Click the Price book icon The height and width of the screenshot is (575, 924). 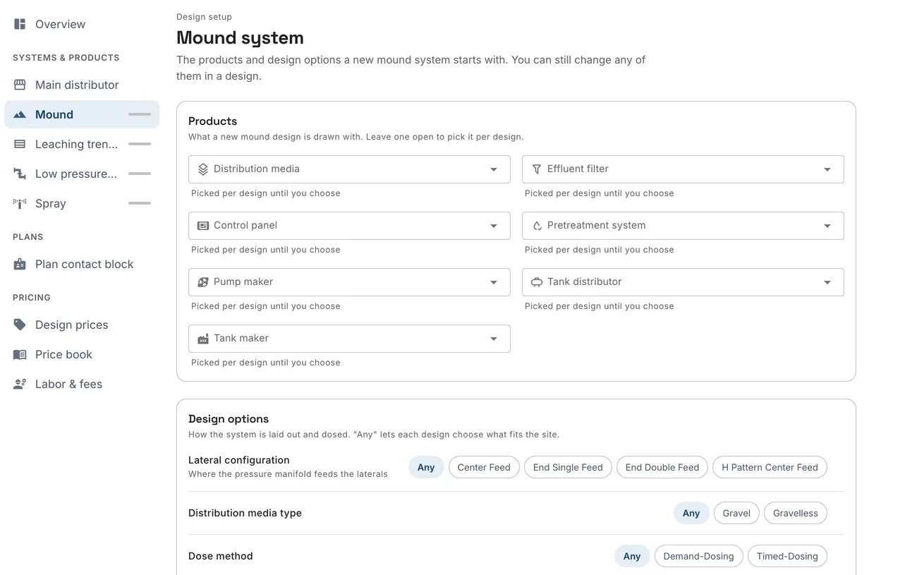click(20, 354)
